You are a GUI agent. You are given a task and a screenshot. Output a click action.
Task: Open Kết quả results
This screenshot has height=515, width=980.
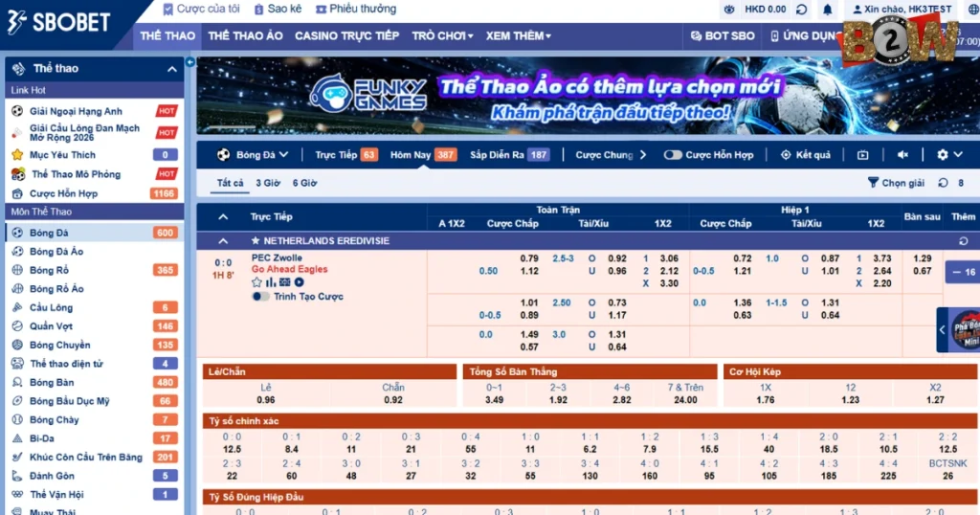click(806, 154)
